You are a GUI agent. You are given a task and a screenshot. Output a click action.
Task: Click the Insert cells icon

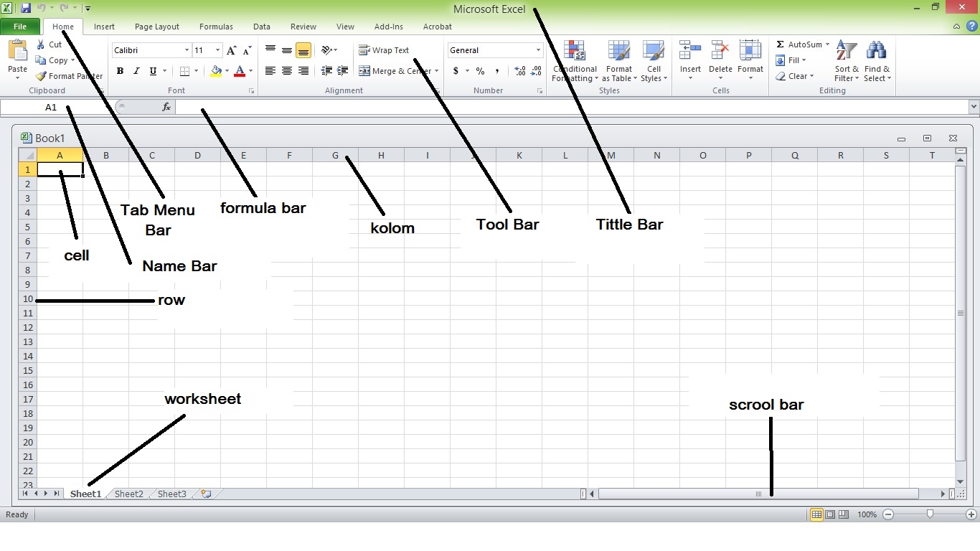pos(690,50)
